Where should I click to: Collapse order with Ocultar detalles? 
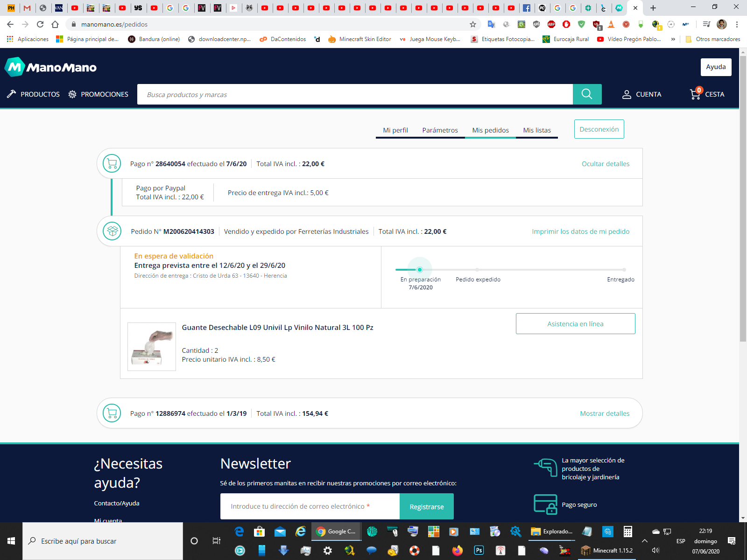click(x=605, y=164)
